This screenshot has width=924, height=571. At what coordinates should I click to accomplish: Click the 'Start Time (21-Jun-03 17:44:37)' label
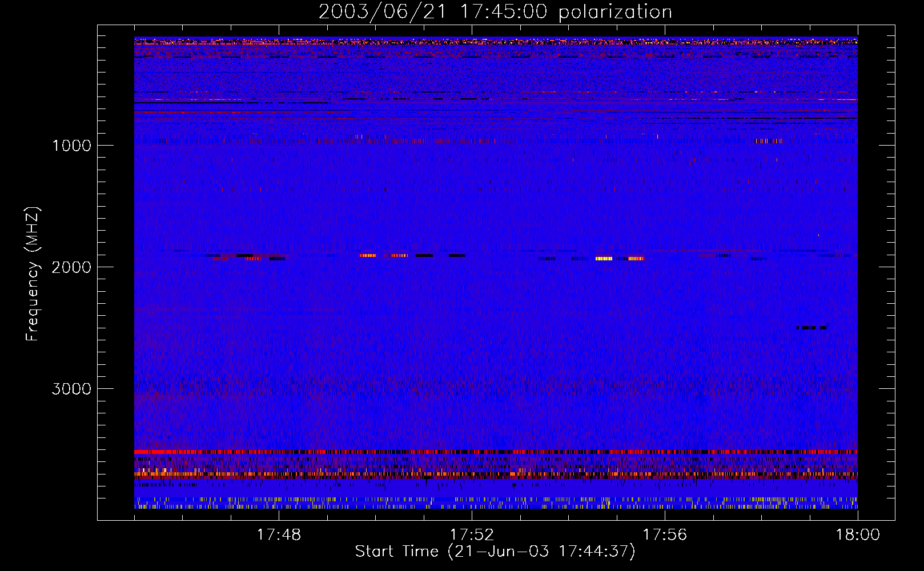[495, 552]
